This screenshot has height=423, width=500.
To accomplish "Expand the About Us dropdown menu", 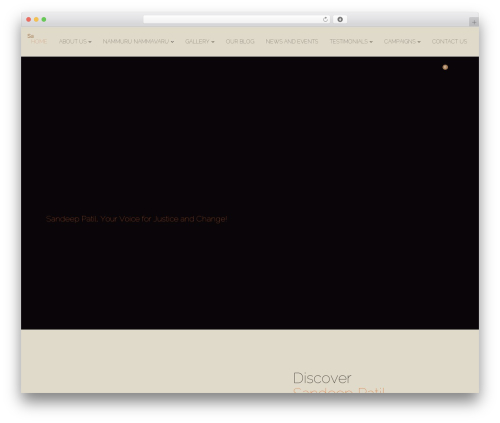I will (x=75, y=42).
